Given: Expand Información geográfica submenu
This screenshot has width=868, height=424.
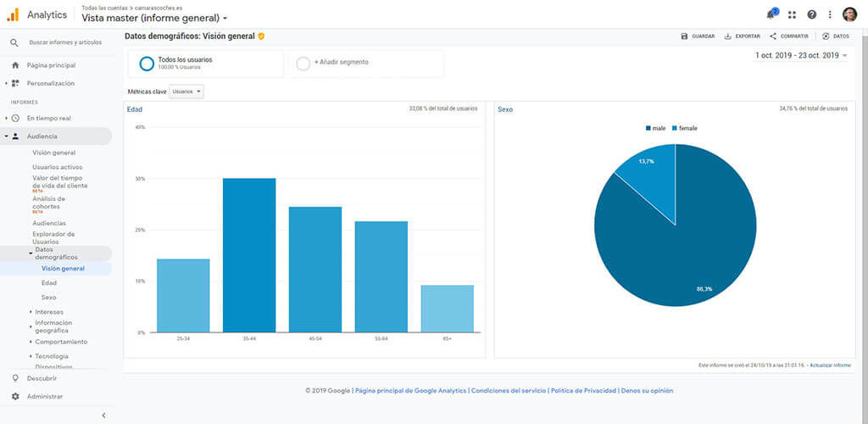Looking at the screenshot, I should (31, 326).
